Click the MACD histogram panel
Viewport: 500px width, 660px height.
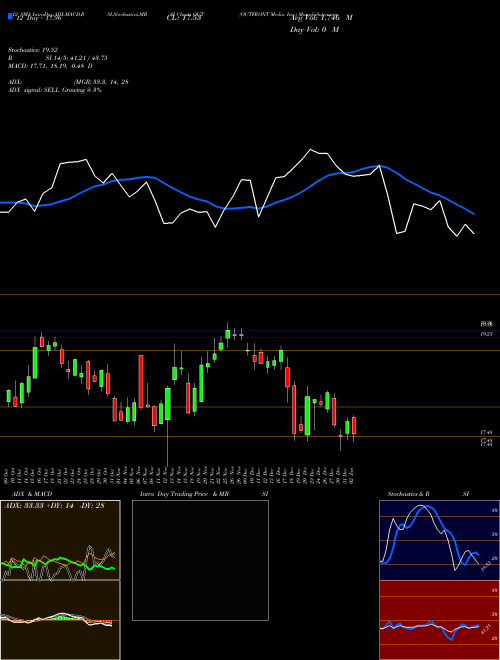(x=60, y=620)
